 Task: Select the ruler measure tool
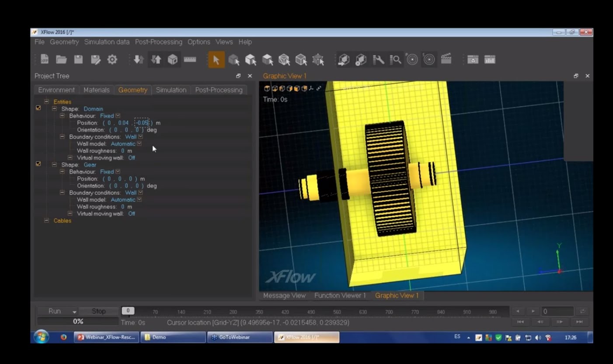(190, 59)
